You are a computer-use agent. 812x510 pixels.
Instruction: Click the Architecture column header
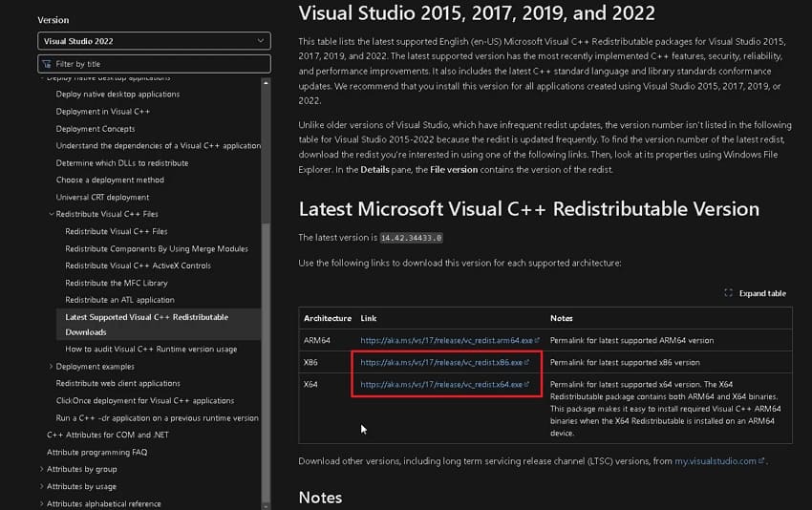(x=328, y=318)
